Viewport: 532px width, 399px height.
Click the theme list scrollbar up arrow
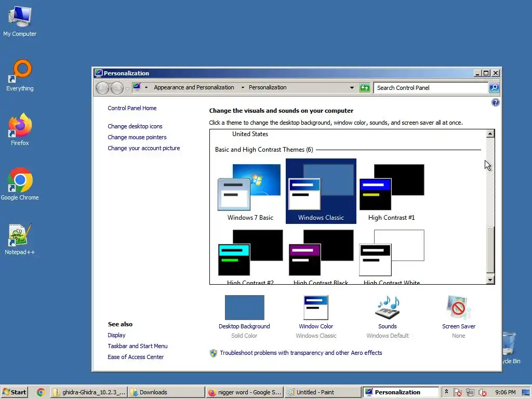[x=490, y=134]
